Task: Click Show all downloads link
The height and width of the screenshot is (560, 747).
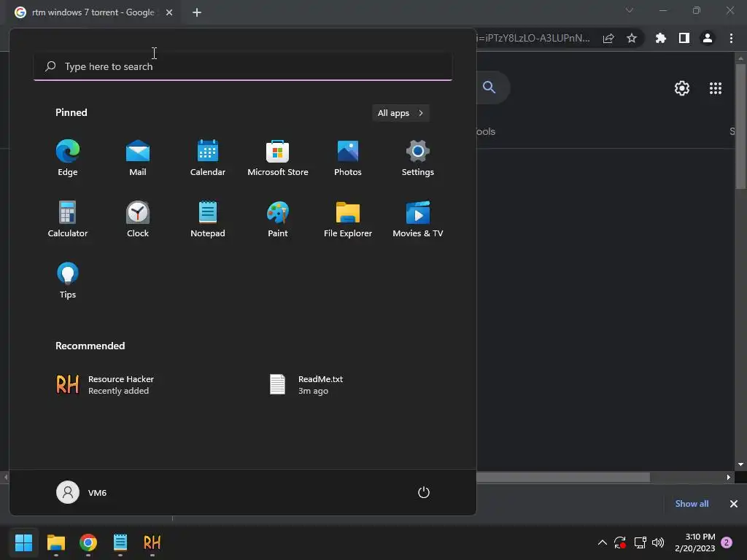Action: tap(692, 504)
